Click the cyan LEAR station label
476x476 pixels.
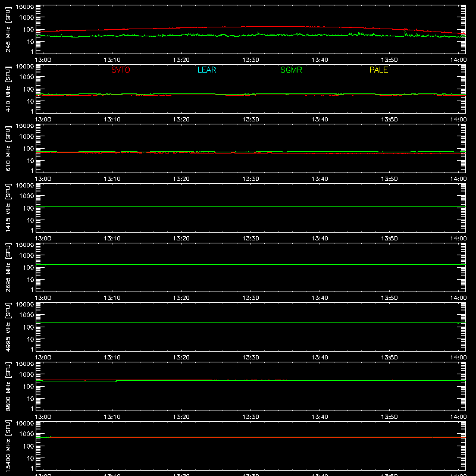point(206,70)
